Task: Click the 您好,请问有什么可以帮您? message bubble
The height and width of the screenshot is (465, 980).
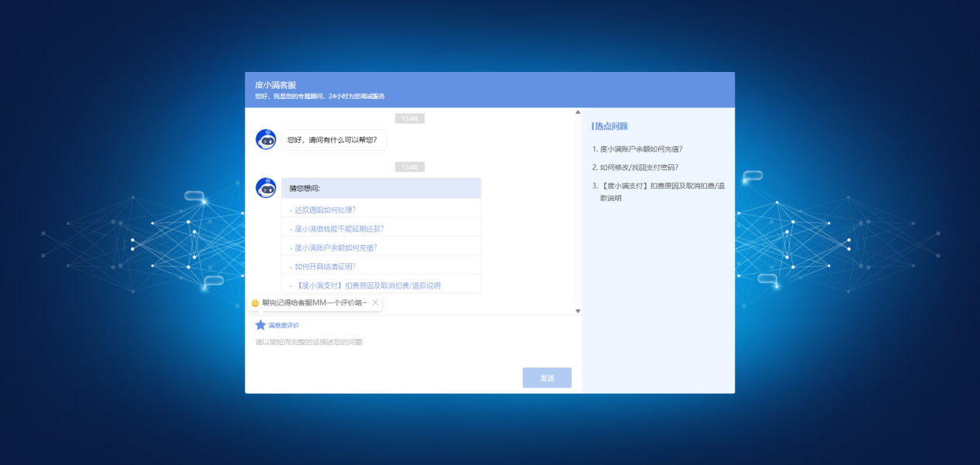Action: click(x=333, y=140)
